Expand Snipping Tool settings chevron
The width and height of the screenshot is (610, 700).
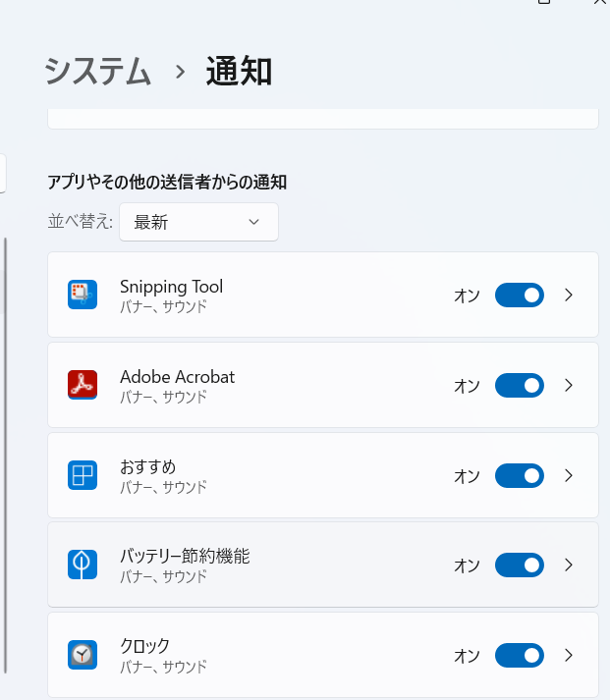click(x=569, y=295)
